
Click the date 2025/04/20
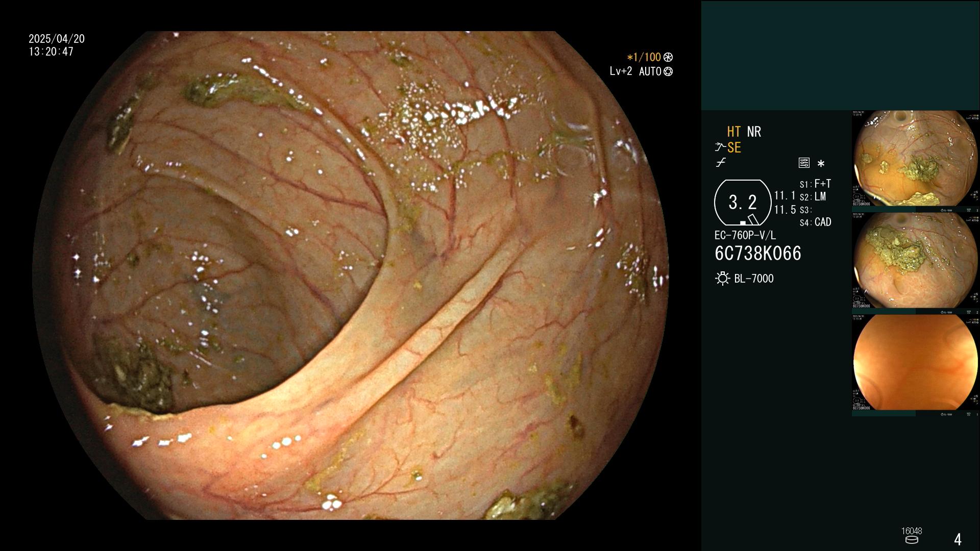click(57, 39)
